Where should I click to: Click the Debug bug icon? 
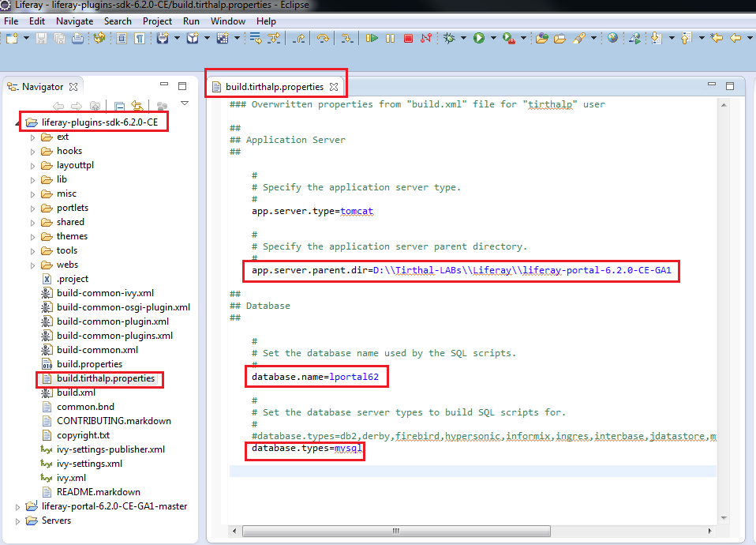pyautogui.click(x=449, y=38)
